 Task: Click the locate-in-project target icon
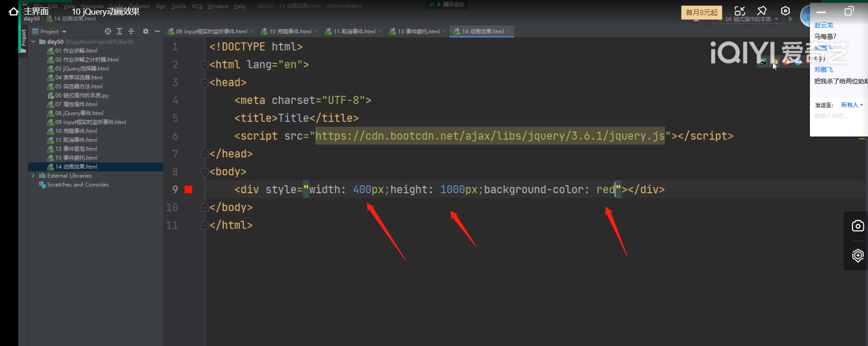(108, 31)
